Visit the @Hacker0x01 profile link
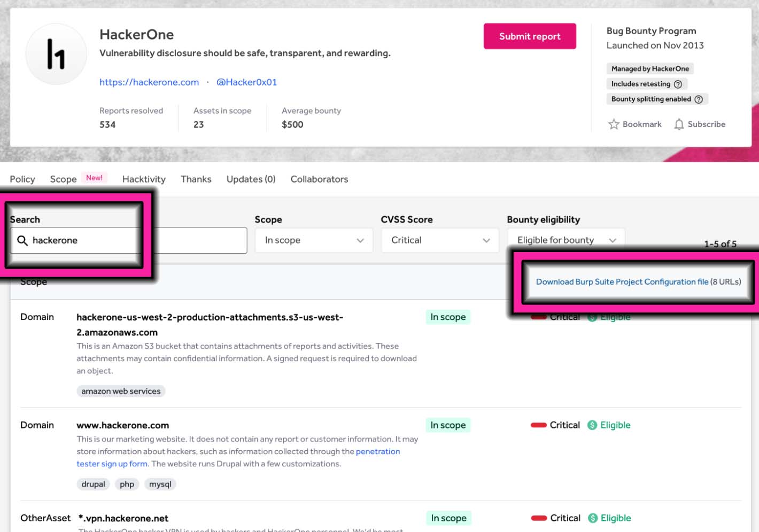 click(x=246, y=82)
